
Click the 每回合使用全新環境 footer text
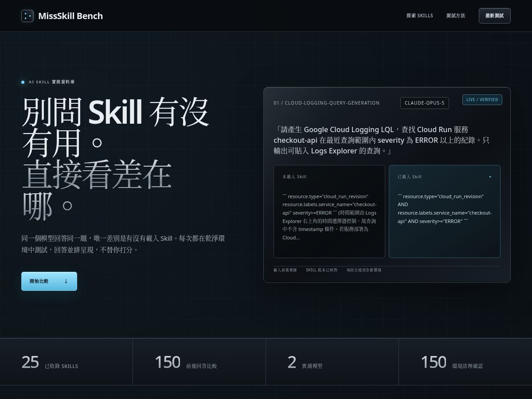tap(364, 270)
